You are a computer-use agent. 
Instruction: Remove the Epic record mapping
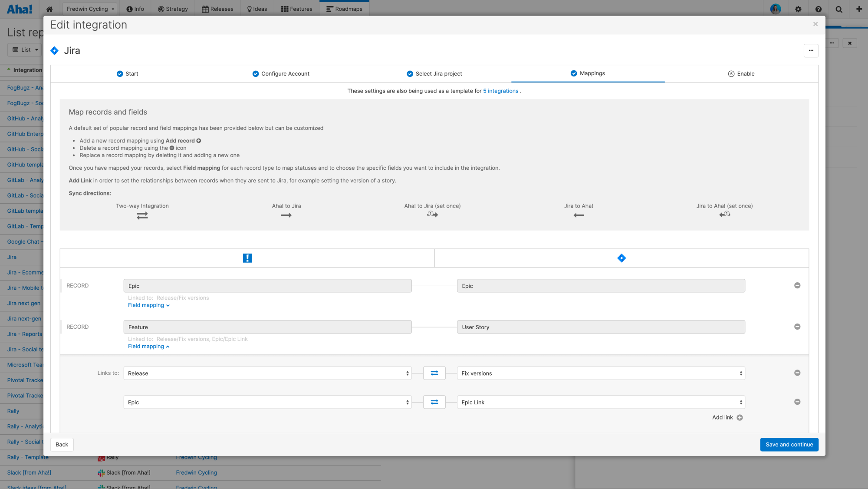pos(798,285)
